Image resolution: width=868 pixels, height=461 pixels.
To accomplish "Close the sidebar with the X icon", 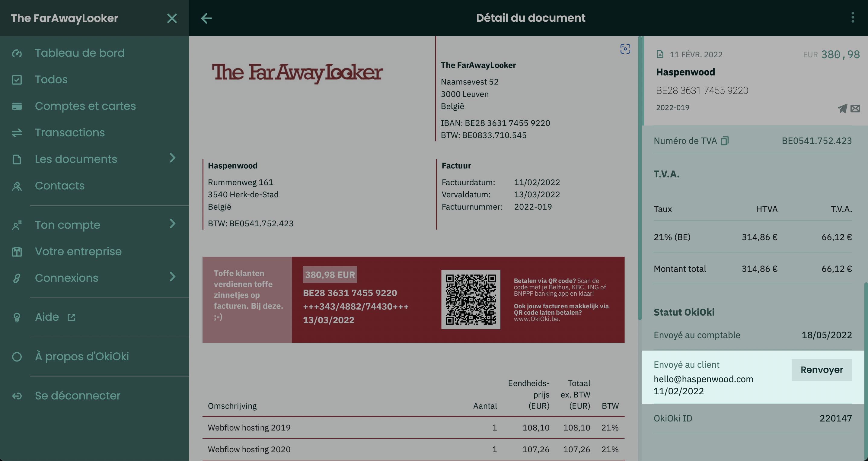I will [x=172, y=18].
